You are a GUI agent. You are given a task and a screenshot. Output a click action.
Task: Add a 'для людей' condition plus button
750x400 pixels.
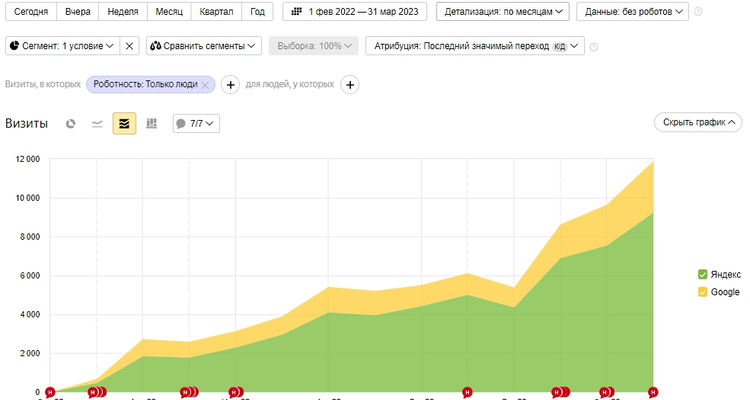(350, 85)
